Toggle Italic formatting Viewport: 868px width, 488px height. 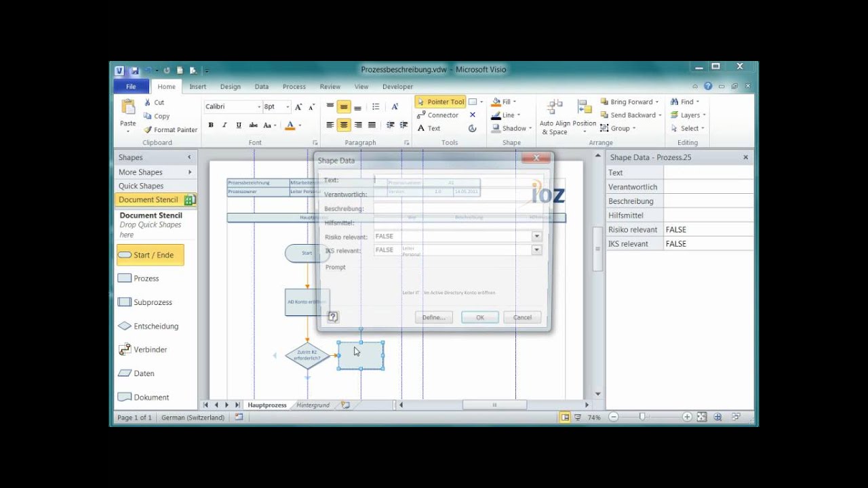[x=224, y=125]
